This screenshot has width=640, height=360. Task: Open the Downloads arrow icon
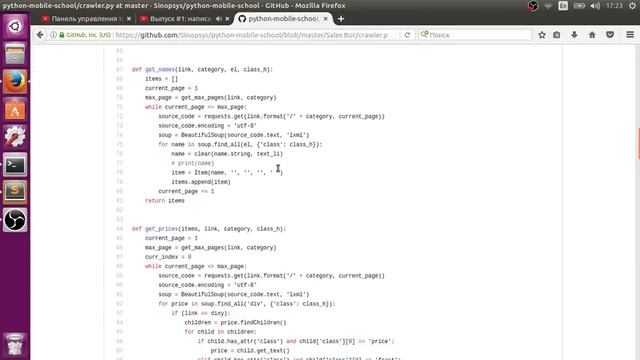(574, 35)
